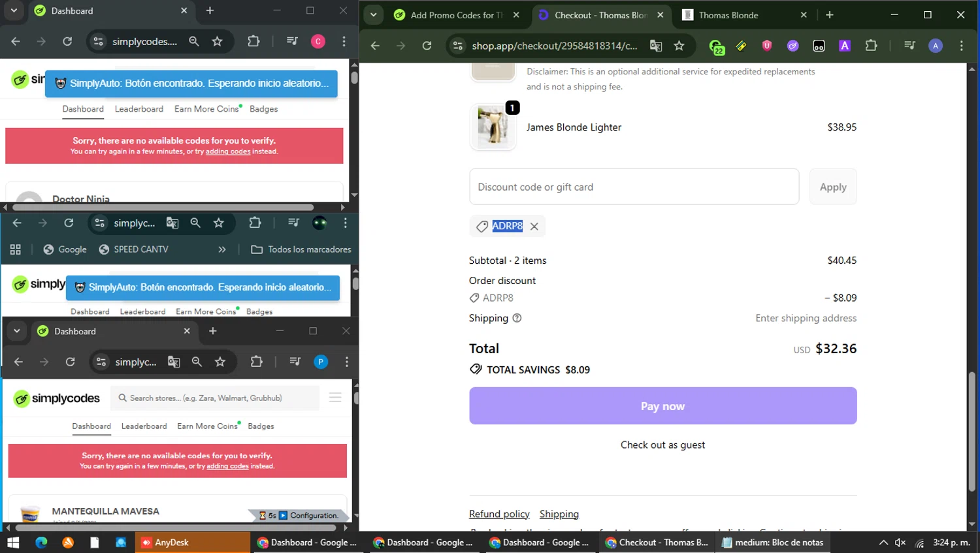Open the green extension icon badged 22

(717, 46)
